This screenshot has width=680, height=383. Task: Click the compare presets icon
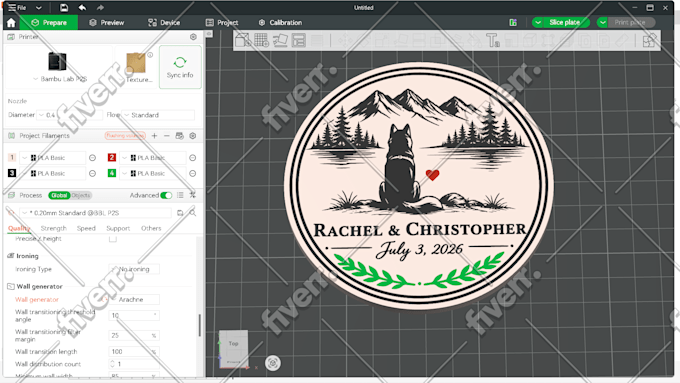193,195
